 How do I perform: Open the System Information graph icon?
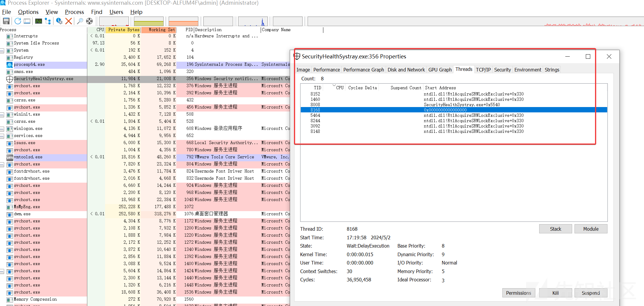point(39,21)
